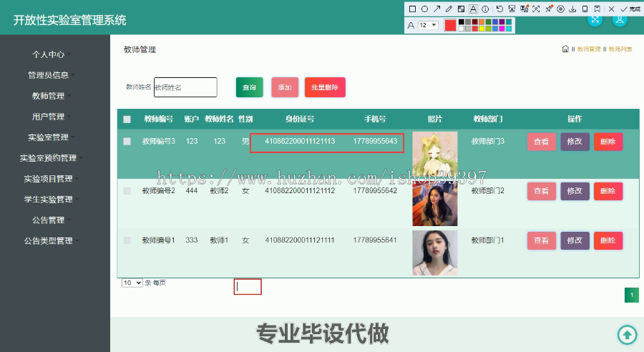Select the ellipse annotation tool
The image size is (644, 352).
424,9
